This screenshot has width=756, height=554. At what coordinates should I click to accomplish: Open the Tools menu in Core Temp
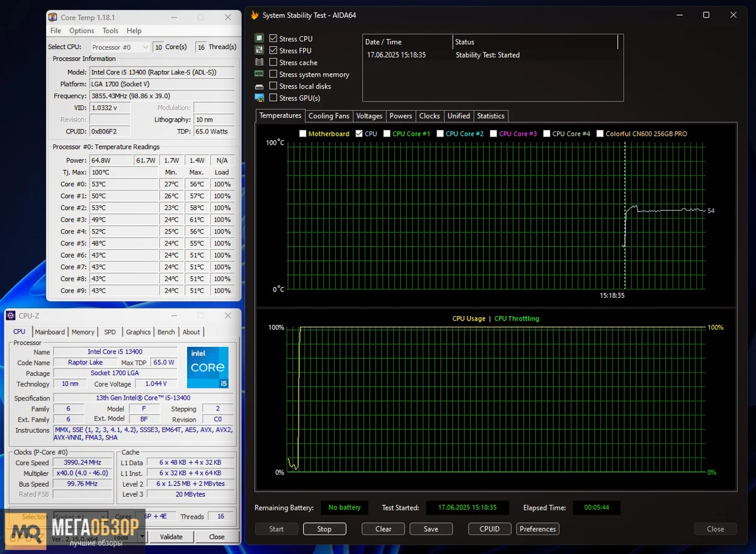110,31
